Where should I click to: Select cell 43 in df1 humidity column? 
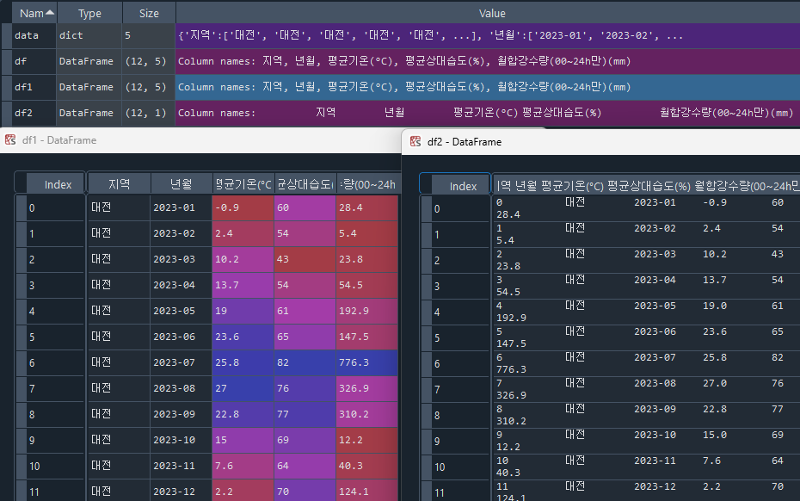click(x=305, y=260)
